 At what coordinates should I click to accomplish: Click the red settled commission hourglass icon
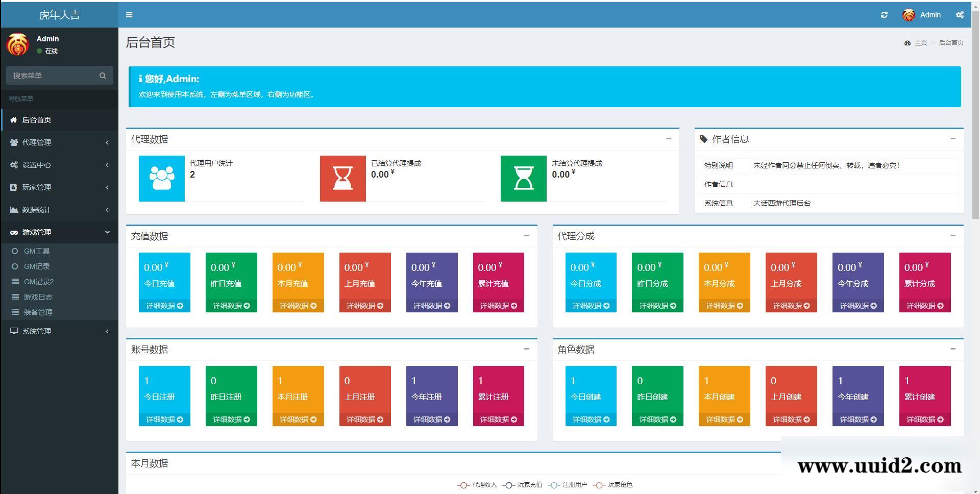[342, 179]
